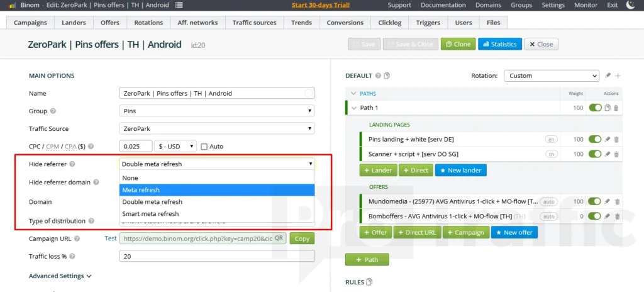The image size is (644, 292).
Task: Toggle Path 1 on or off
Action: point(595,108)
